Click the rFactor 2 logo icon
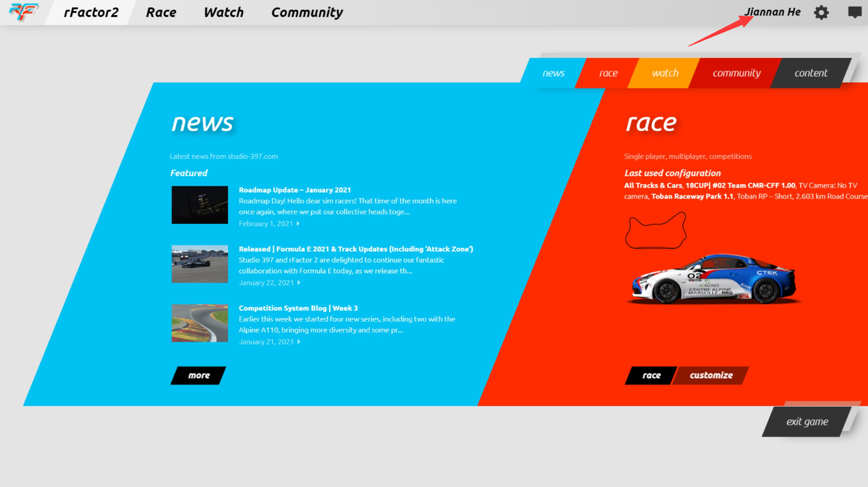Viewport: 868px width, 487px height. (24, 12)
